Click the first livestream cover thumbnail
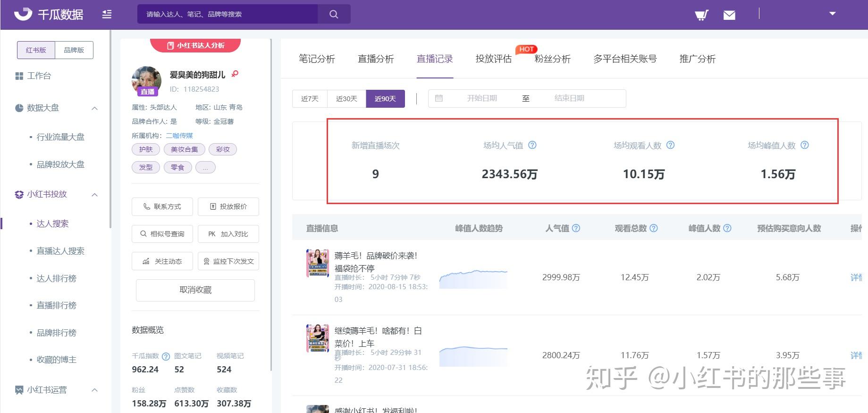 click(317, 263)
